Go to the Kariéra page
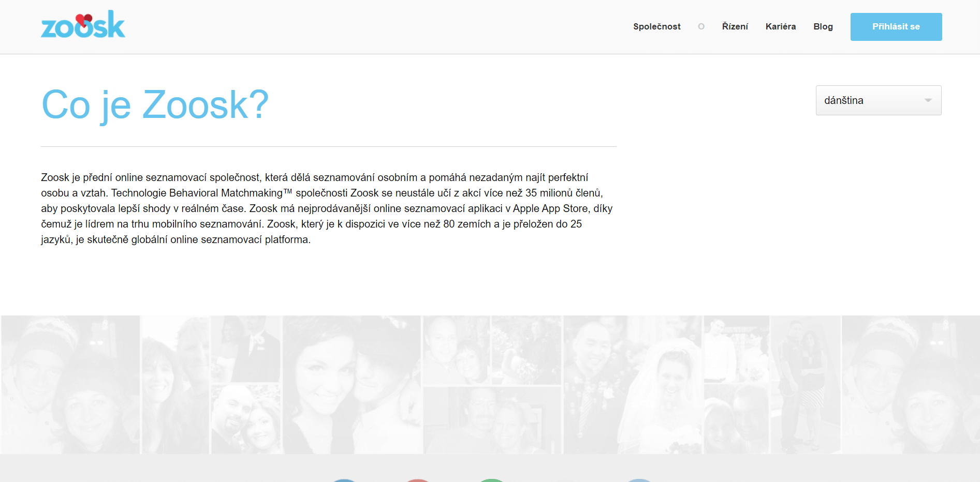 point(780,26)
